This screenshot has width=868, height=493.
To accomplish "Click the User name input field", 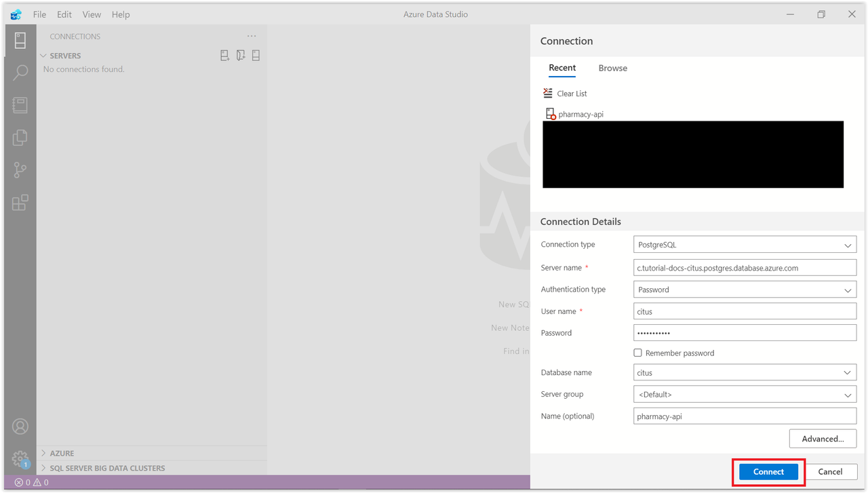I will 745,311.
